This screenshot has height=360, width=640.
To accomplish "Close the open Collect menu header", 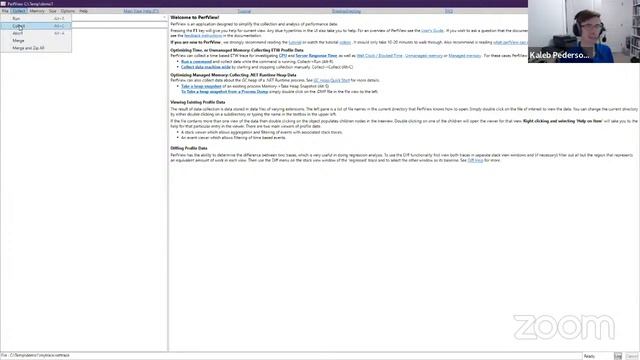I will [x=18, y=11].
